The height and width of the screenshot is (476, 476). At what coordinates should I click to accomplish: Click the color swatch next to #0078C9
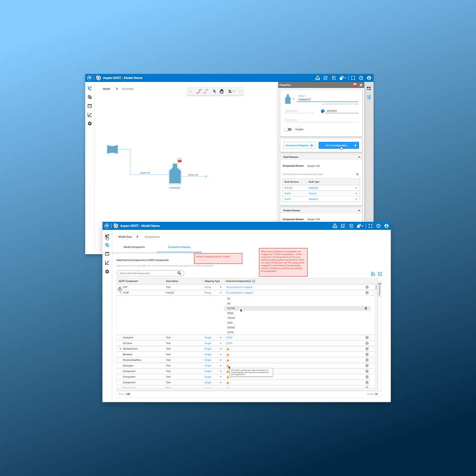point(323,111)
